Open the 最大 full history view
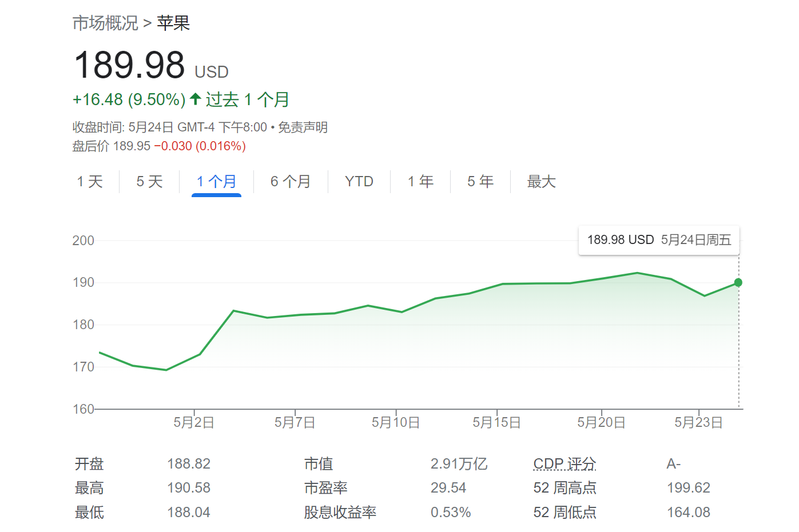 click(x=540, y=181)
